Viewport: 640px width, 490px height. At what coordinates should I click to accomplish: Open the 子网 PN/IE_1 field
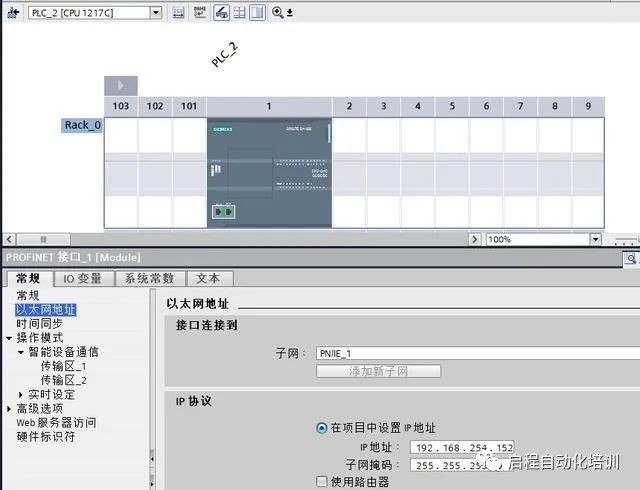coord(478,353)
